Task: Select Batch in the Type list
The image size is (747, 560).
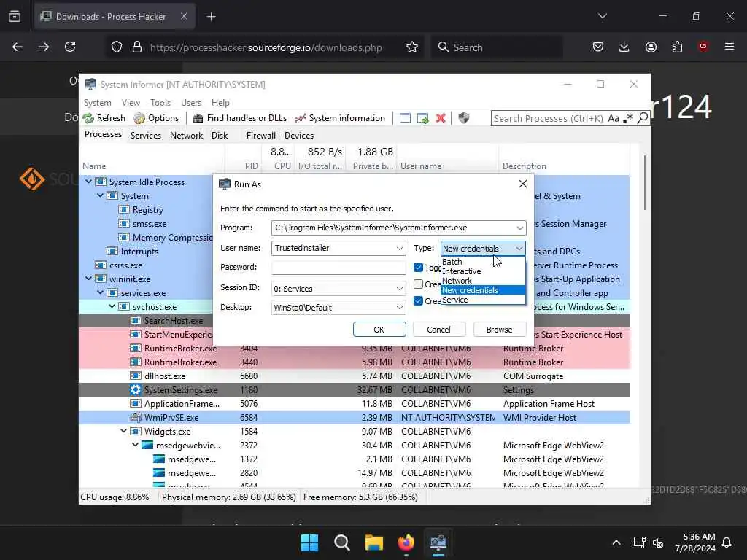Action: 483,262
